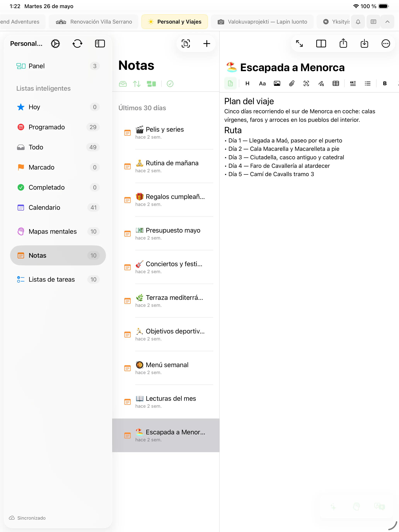
Task: Toggle bold text formatting
Action: click(x=385, y=84)
